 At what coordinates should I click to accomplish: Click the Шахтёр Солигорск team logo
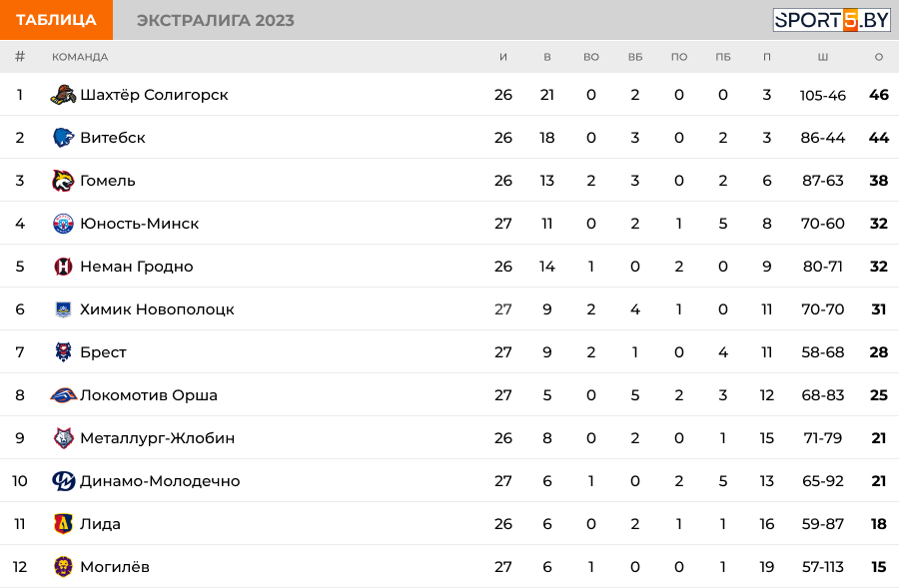[x=63, y=95]
